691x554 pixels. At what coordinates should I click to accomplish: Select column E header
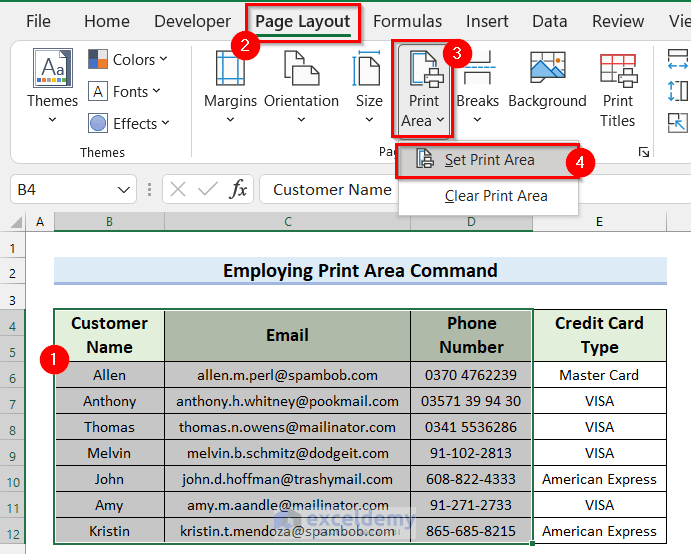click(599, 222)
